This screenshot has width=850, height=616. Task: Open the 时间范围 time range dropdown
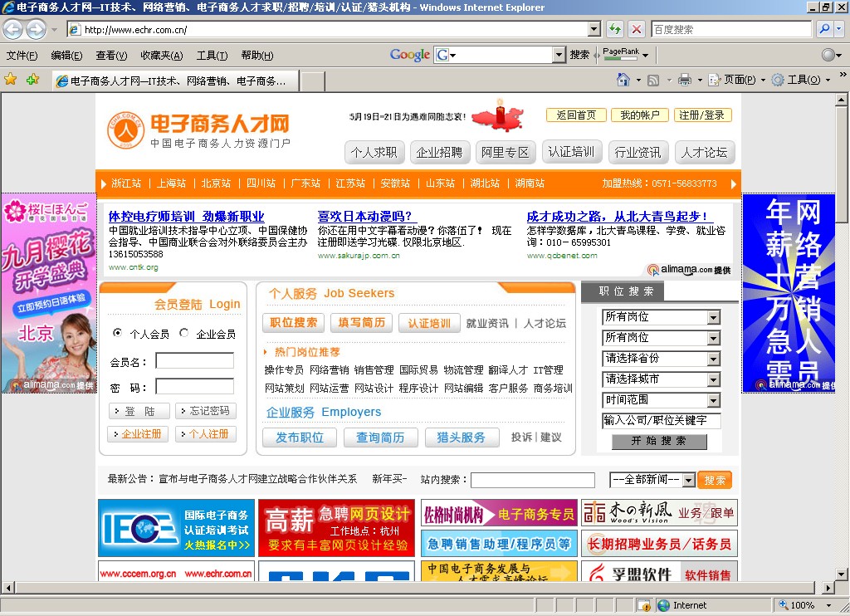click(x=714, y=401)
